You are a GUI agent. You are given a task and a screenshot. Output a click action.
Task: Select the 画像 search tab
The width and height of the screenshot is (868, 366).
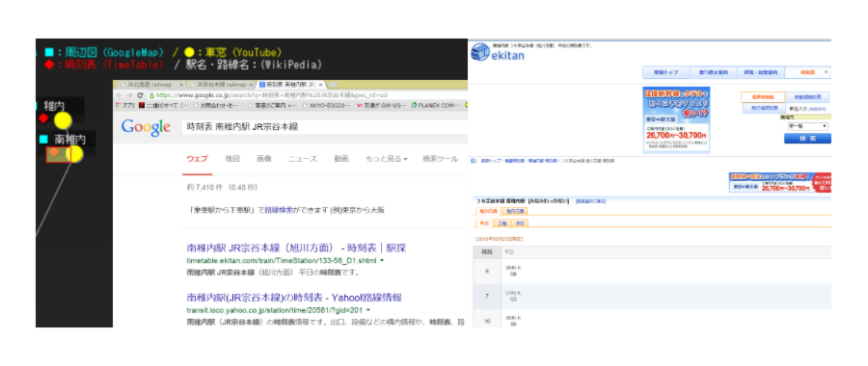[x=264, y=159]
